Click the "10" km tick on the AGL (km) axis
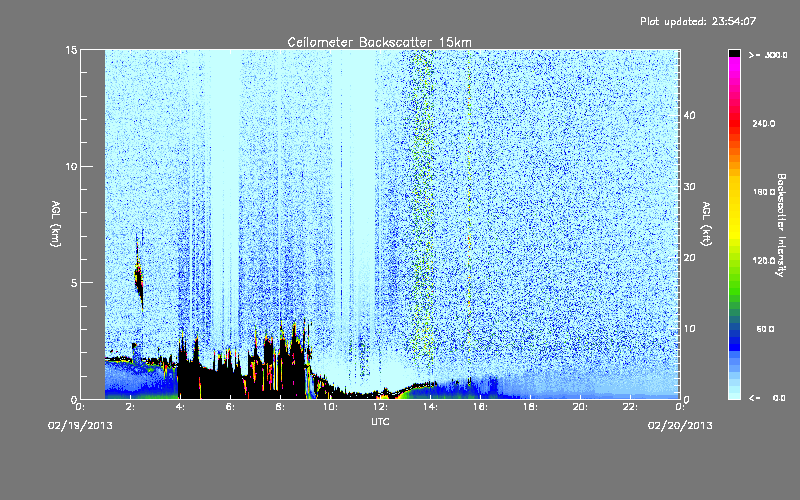800x500 pixels. pyautogui.click(x=71, y=167)
